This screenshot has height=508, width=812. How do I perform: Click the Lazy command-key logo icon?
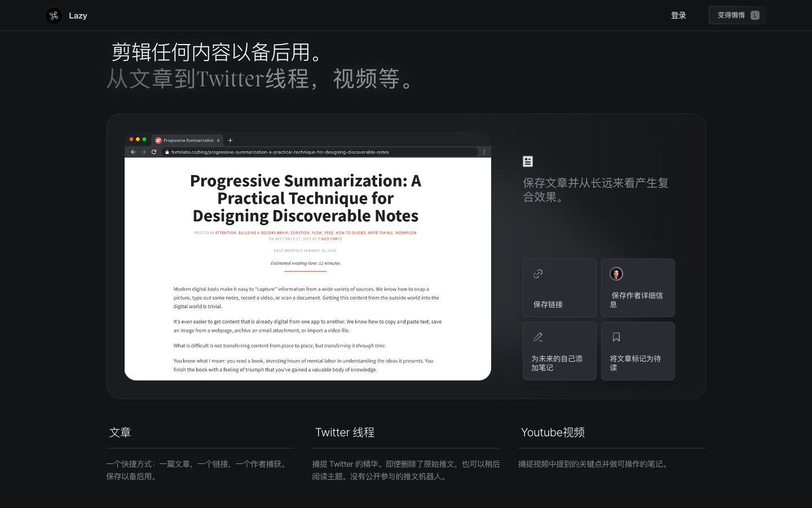point(54,15)
